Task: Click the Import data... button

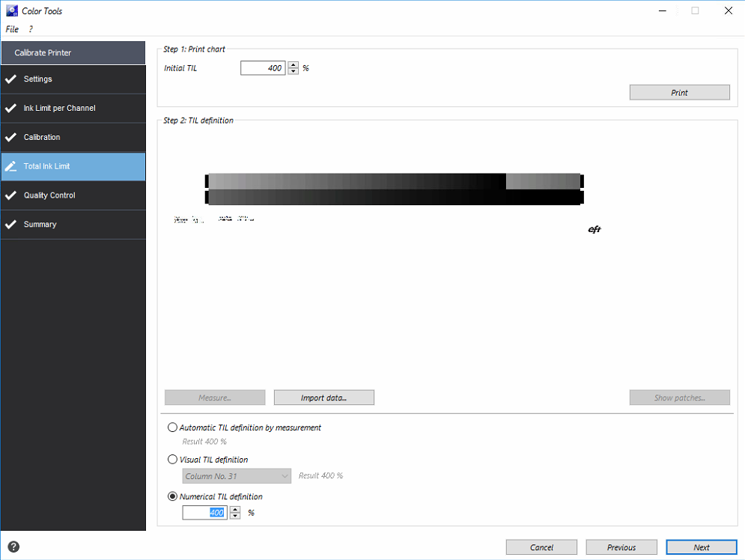Action: pos(324,398)
